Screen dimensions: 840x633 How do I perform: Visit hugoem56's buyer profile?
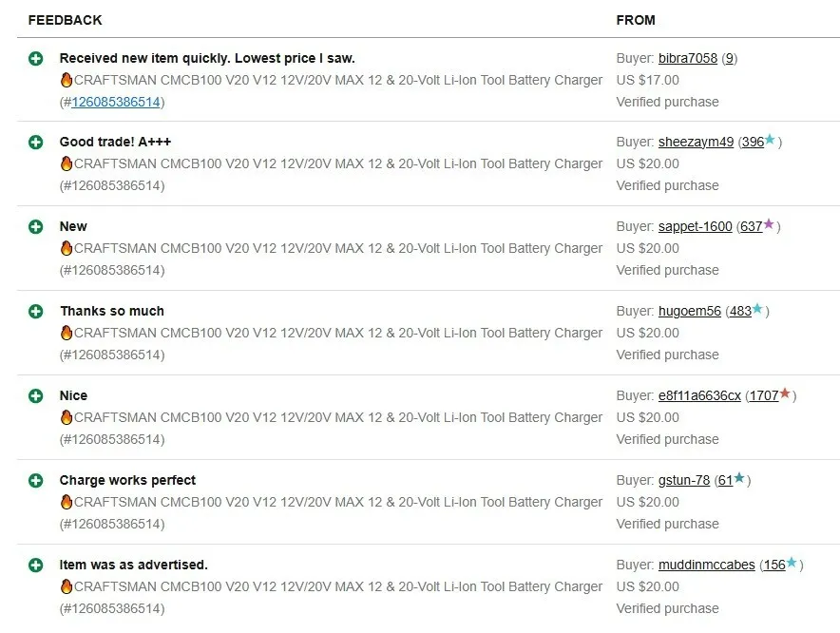tap(689, 312)
